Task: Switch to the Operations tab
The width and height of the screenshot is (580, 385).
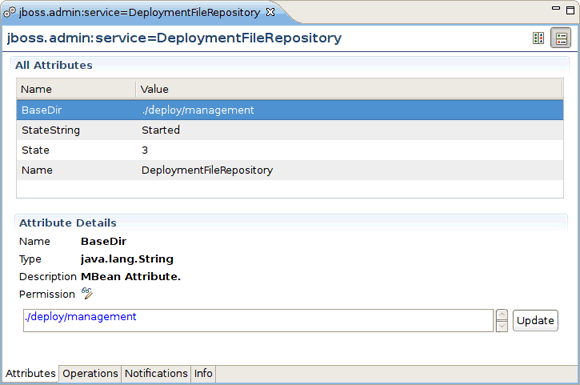Action: tap(90, 373)
